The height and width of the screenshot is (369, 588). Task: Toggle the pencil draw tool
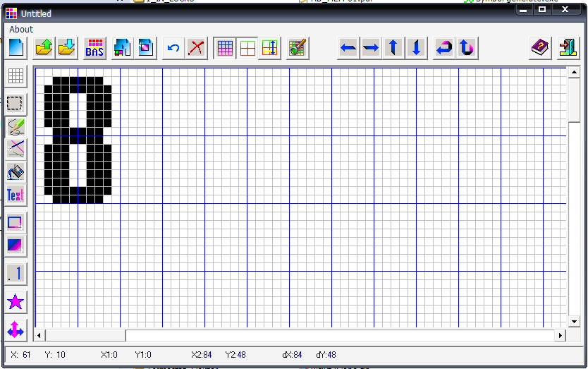(16, 127)
